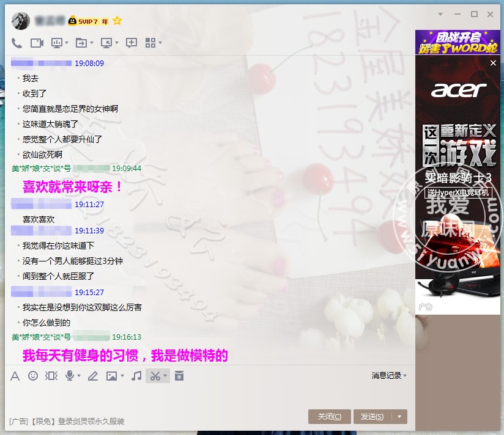Image resolution: width=504 pixels, height=435 pixels.
Task: Open the emoji picker
Action: coord(33,376)
